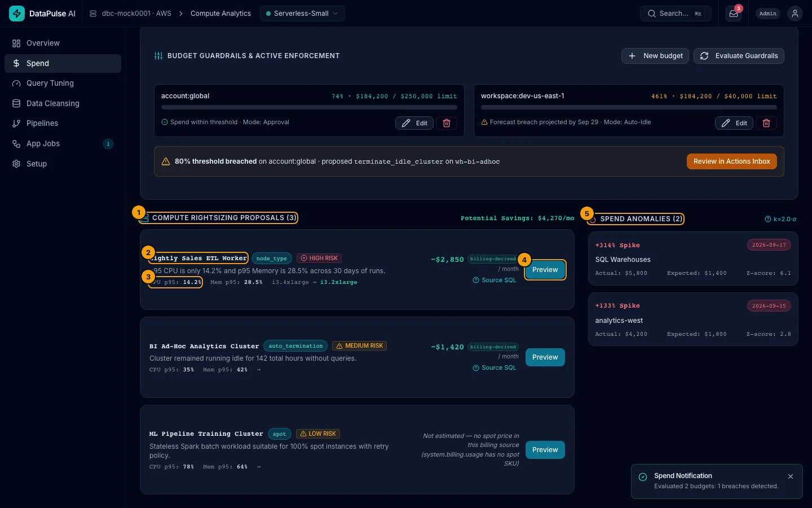This screenshot has height=508, width=812.
Task: Delete the account:global budget
Action: (447, 123)
